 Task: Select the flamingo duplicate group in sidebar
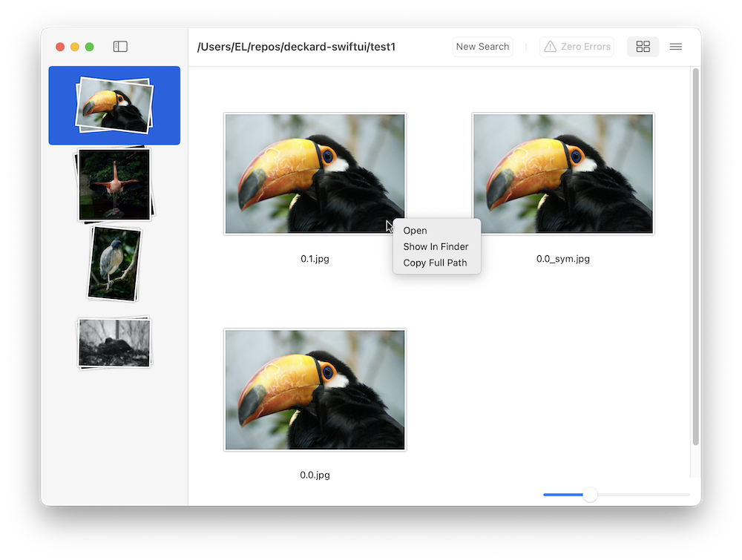(114, 185)
